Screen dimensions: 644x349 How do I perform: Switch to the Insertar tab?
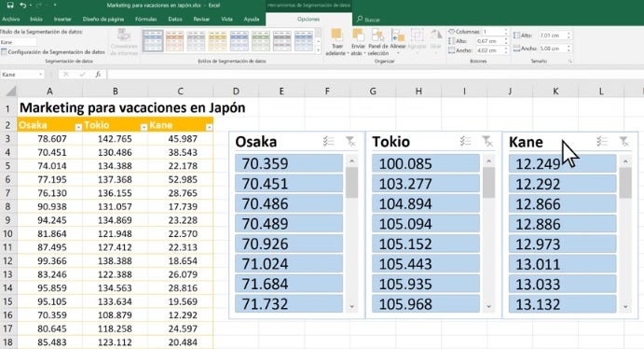point(62,19)
